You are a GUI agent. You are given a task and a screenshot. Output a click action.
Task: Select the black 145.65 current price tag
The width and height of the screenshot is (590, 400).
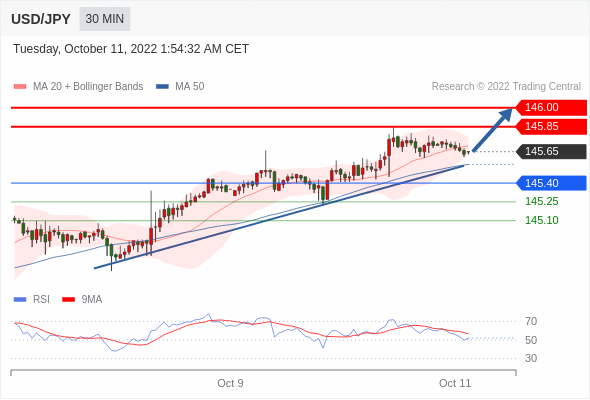(551, 152)
